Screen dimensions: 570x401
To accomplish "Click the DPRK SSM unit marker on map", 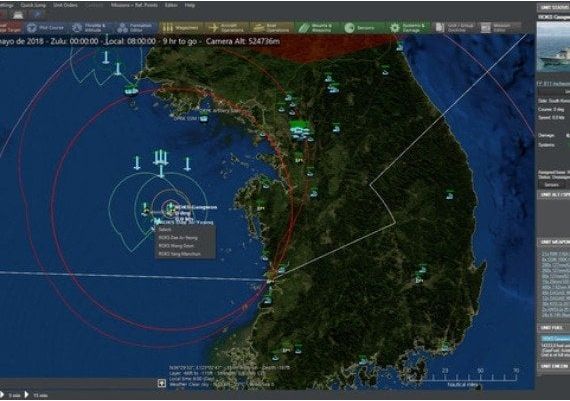I will [x=204, y=118].
